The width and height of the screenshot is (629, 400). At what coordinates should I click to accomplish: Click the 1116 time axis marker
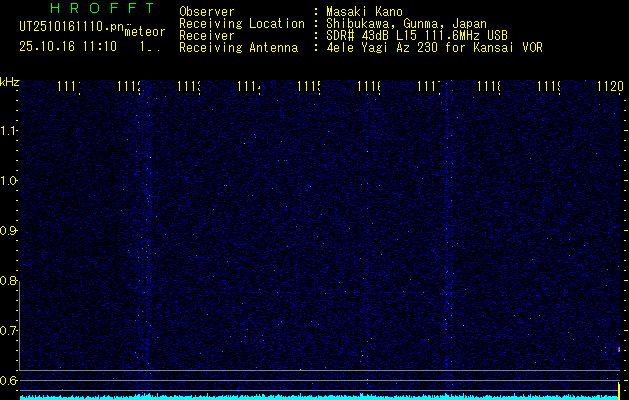click(369, 86)
